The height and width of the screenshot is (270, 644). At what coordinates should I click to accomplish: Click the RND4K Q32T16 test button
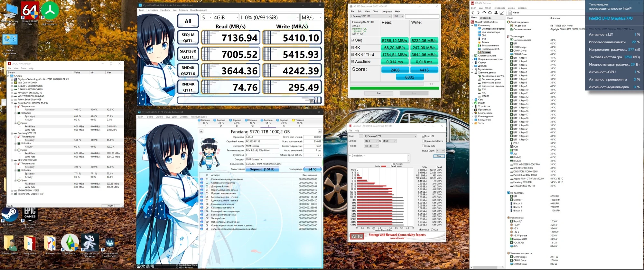tap(188, 71)
